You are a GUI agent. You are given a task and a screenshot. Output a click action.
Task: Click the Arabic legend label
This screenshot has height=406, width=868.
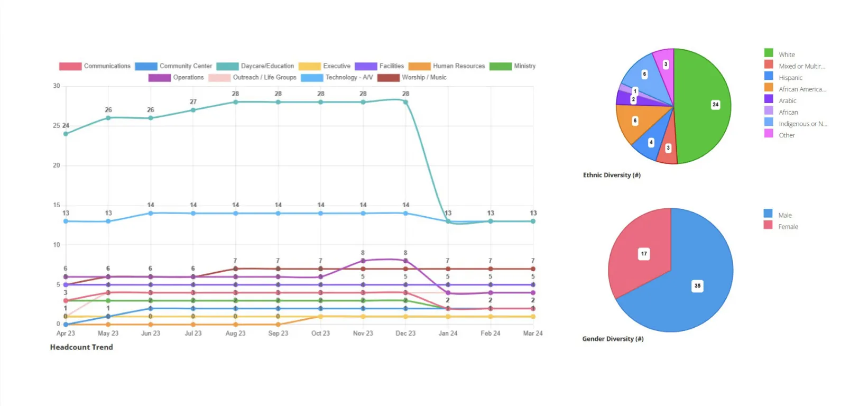[x=787, y=101]
